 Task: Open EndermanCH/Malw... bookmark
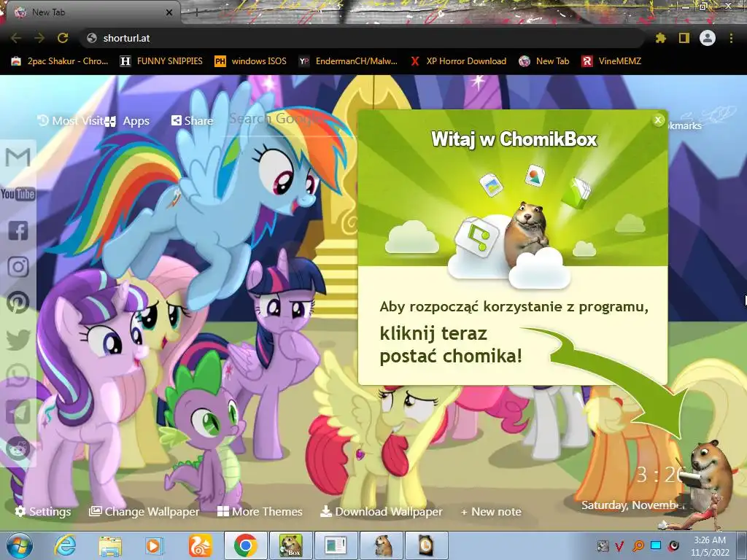coord(348,61)
